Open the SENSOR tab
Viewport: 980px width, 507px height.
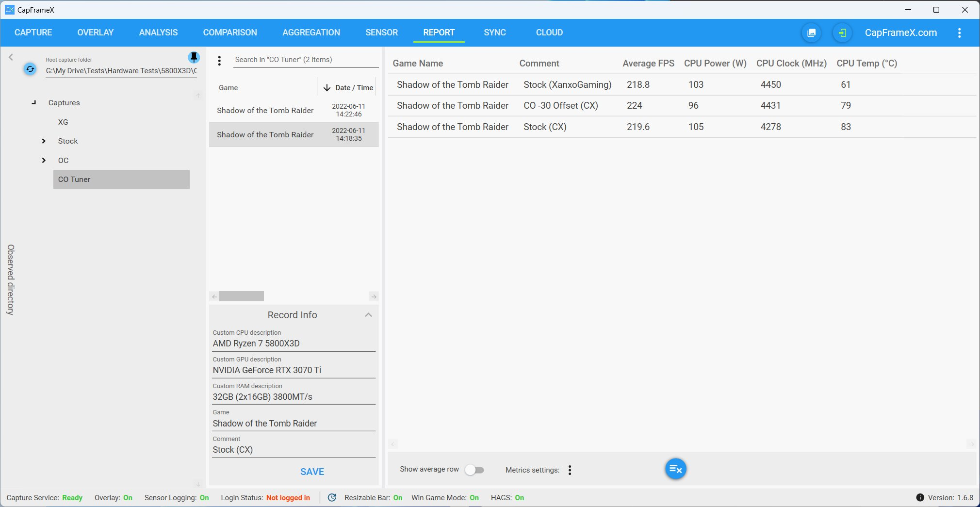click(381, 33)
